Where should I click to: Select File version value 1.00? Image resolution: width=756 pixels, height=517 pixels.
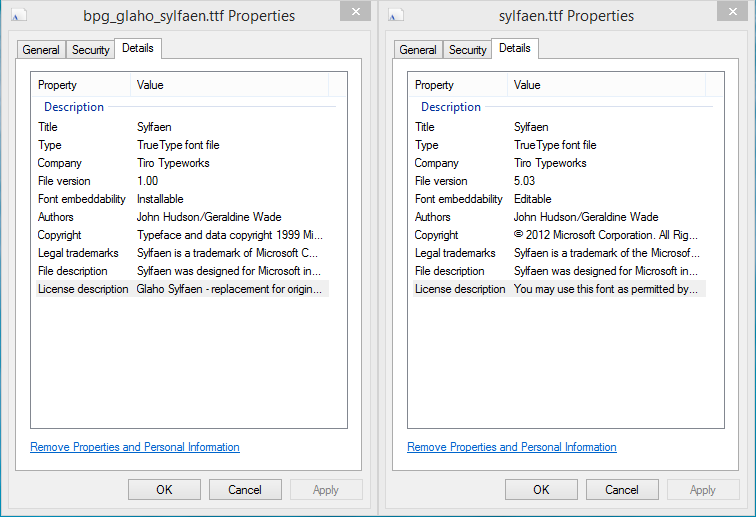tap(148, 181)
